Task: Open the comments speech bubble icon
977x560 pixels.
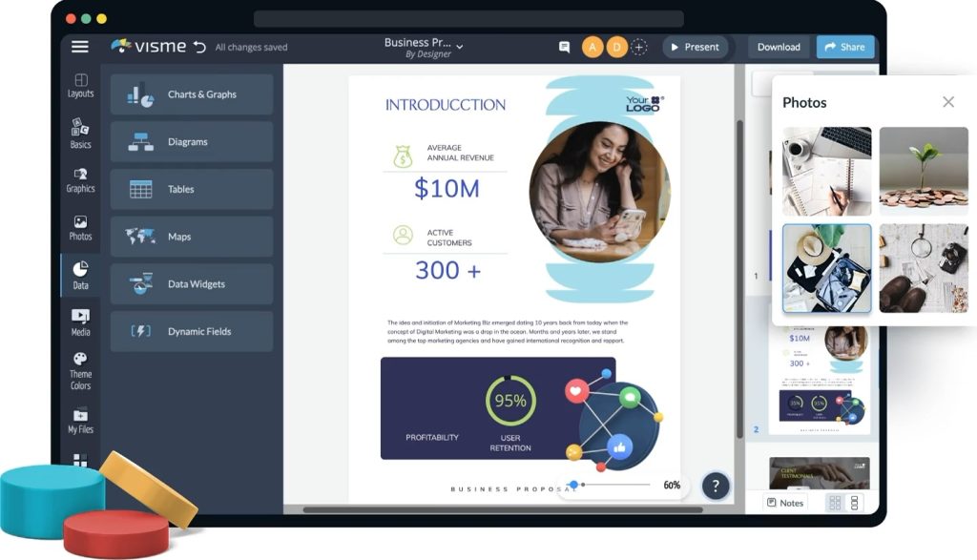Action: tap(565, 47)
